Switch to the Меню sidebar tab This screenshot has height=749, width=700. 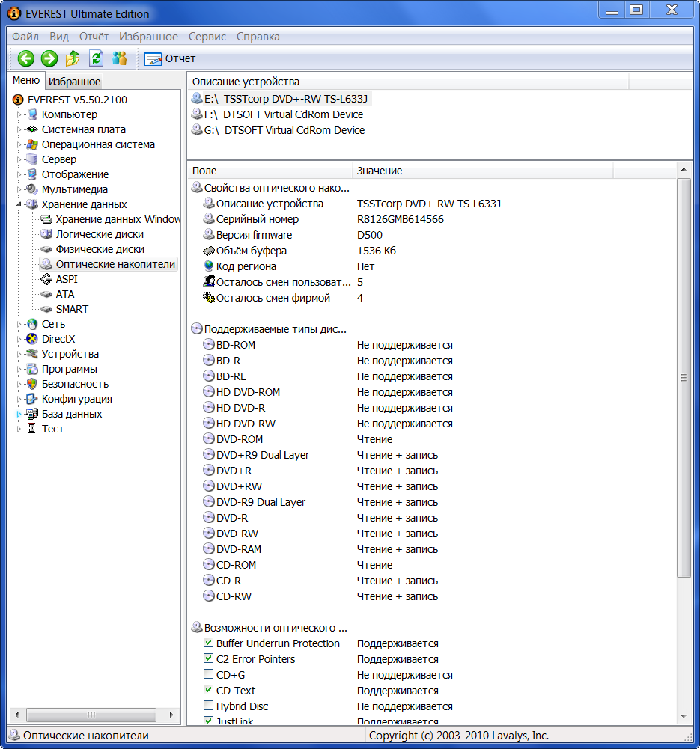25,80
